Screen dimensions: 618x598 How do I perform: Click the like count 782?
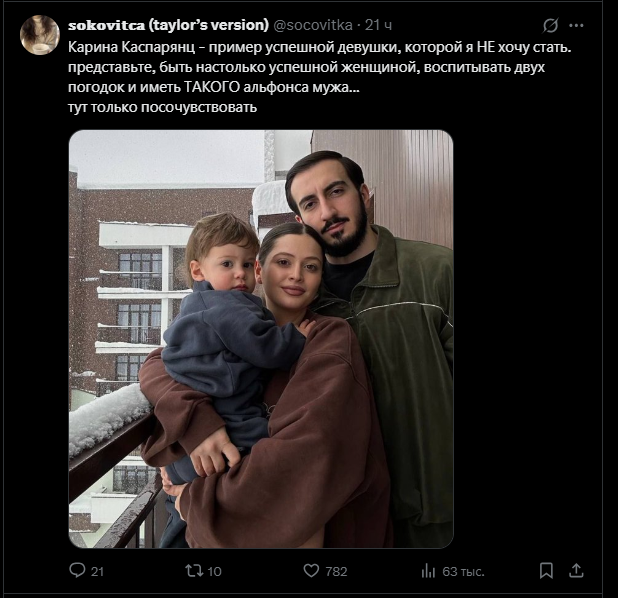click(336, 571)
